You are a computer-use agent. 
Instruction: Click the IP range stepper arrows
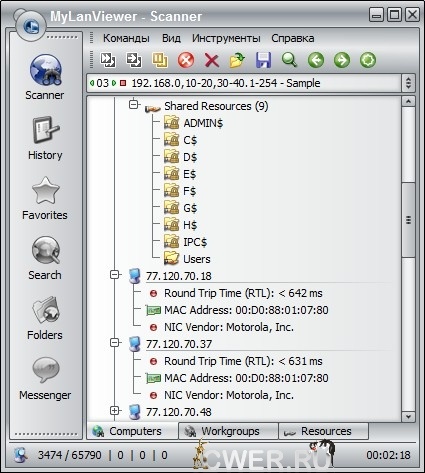pos(409,83)
